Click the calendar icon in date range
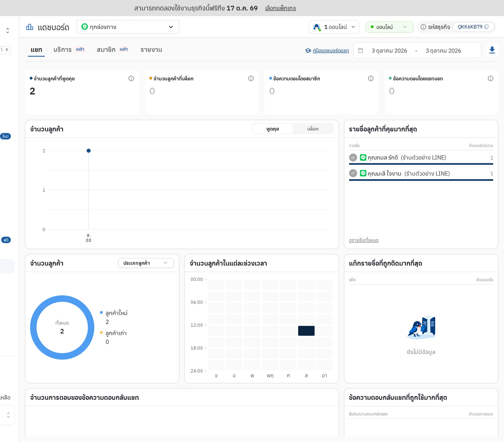The width and height of the screenshot is (504, 442). click(x=361, y=50)
